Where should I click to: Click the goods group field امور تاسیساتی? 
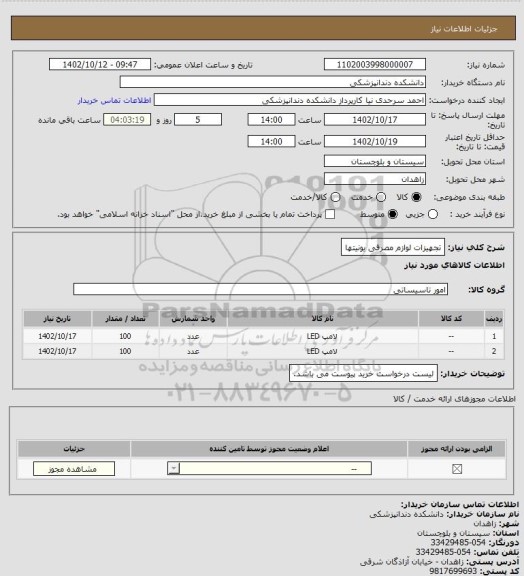point(261,289)
